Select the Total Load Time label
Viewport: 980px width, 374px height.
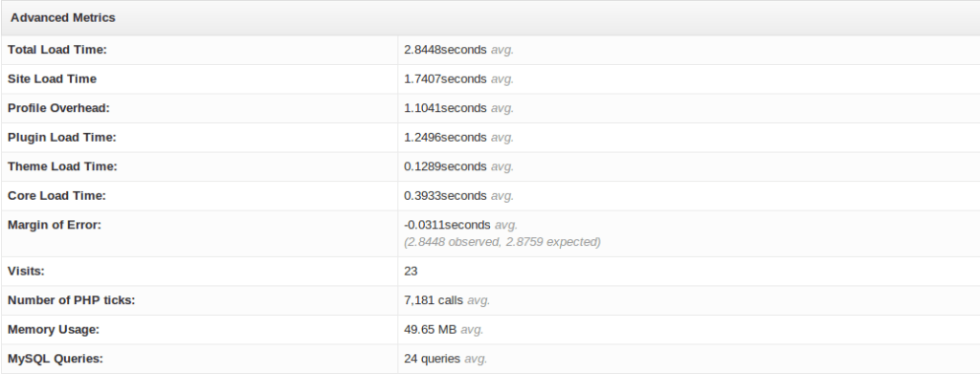57,50
